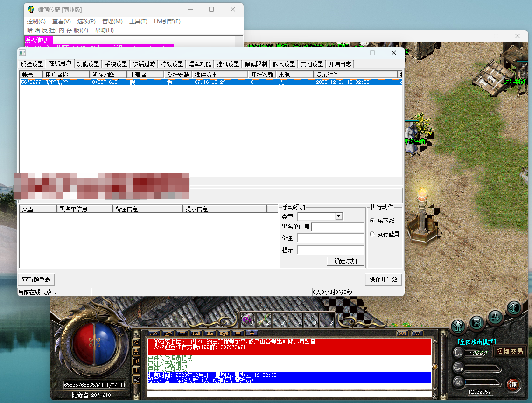Switch to the 特效设置 tab

coord(172,64)
